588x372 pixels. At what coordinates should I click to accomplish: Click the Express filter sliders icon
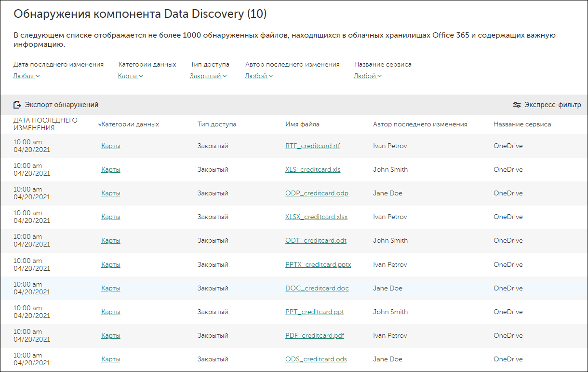(x=517, y=105)
